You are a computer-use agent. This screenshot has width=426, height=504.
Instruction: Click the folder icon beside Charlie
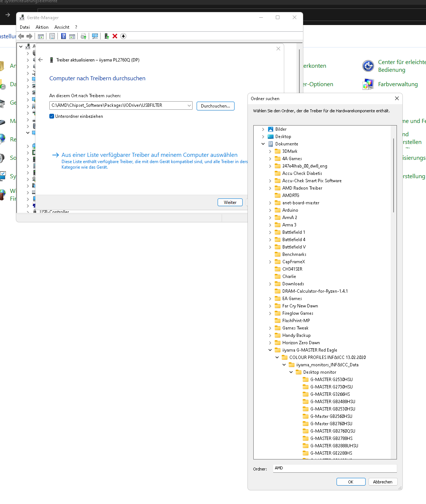[278, 276]
